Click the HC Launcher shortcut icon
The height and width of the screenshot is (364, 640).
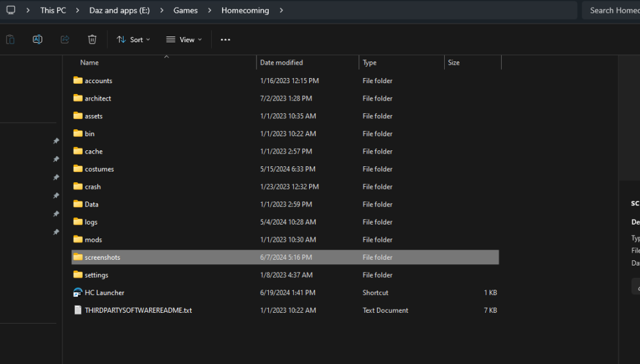78,292
